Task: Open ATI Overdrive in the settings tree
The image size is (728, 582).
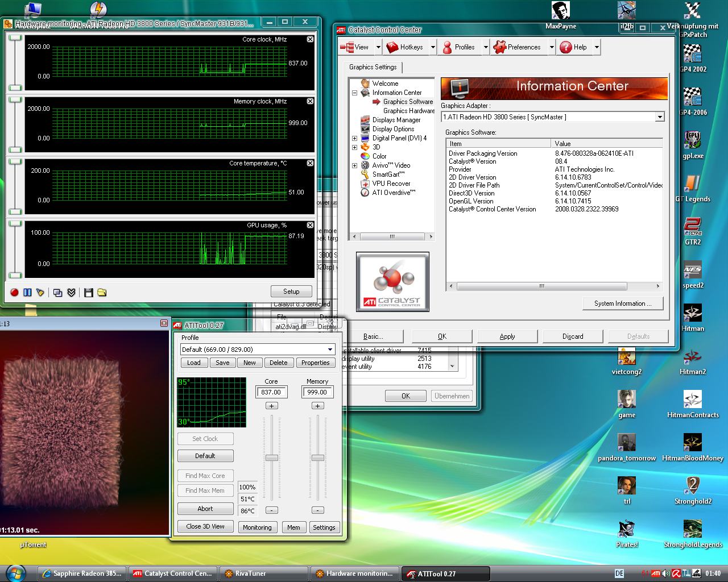Action: [x=394, y=193]
